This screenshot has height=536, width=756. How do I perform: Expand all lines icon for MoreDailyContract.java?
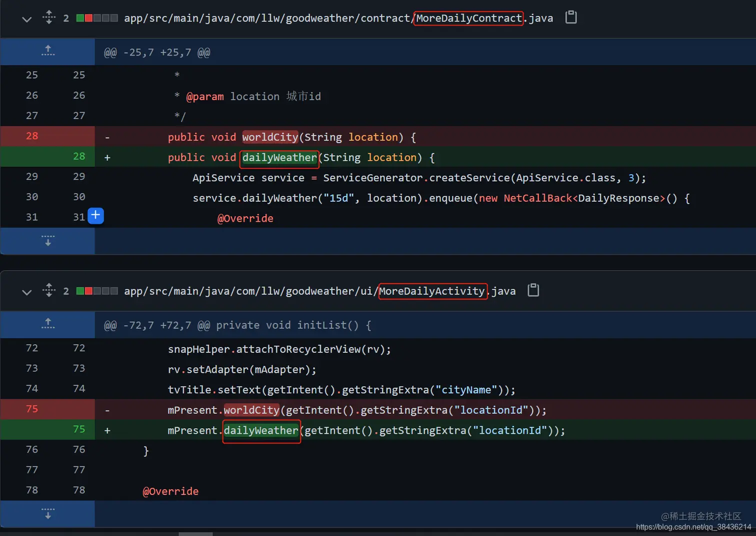tap(48, 17)
